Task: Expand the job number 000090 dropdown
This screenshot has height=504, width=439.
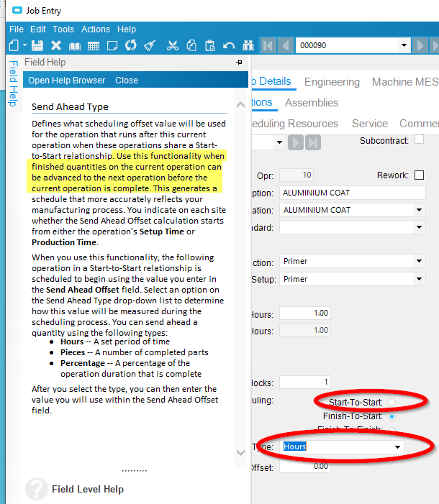Action: tap(404, 45)
